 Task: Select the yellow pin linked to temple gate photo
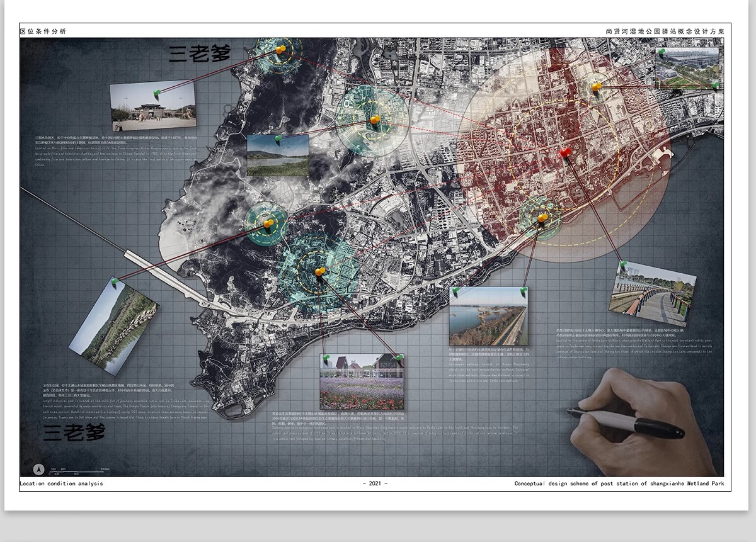coord(280,49)
